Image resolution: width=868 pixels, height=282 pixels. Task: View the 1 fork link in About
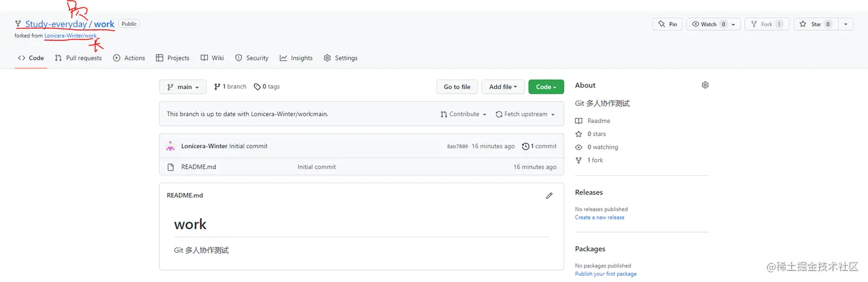pos(590,160)
